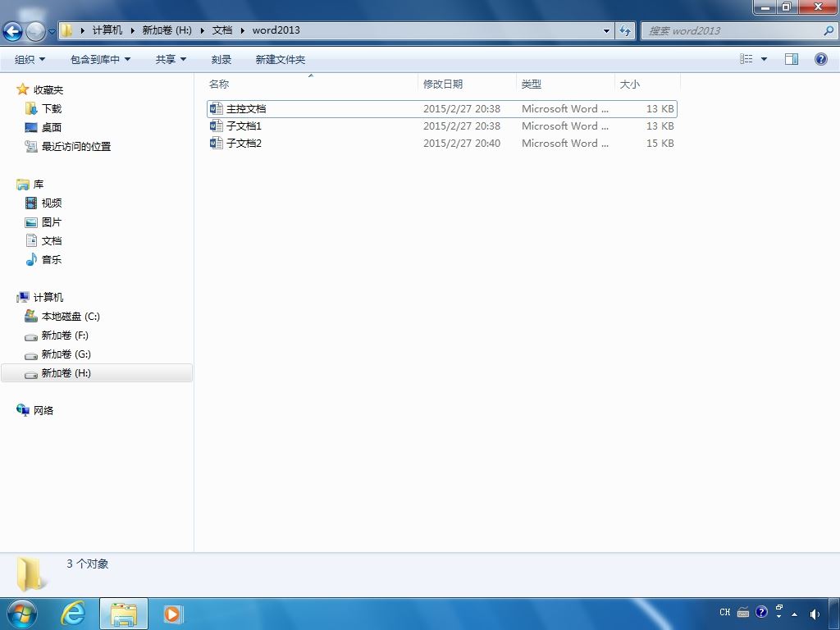
Task: Open the address bar history dropdown arrow
Action: 606,30
